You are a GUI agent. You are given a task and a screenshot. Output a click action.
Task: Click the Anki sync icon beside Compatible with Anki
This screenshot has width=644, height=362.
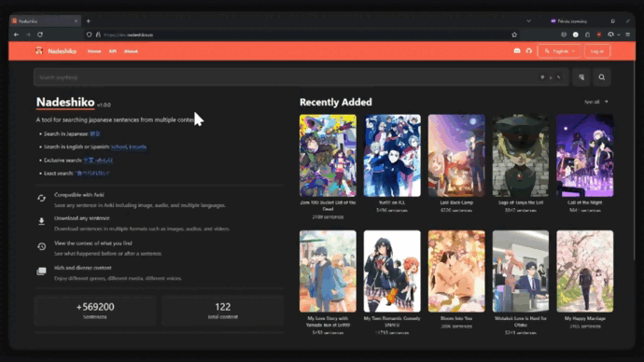pos(41,198)
